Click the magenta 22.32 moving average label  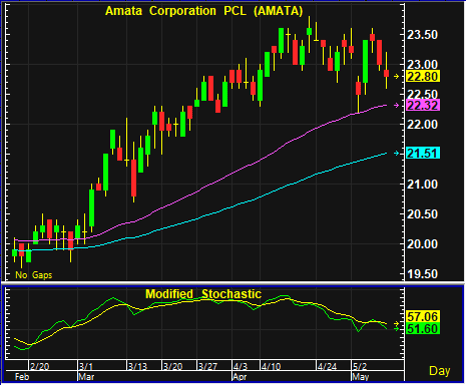(x=423, y=105)
